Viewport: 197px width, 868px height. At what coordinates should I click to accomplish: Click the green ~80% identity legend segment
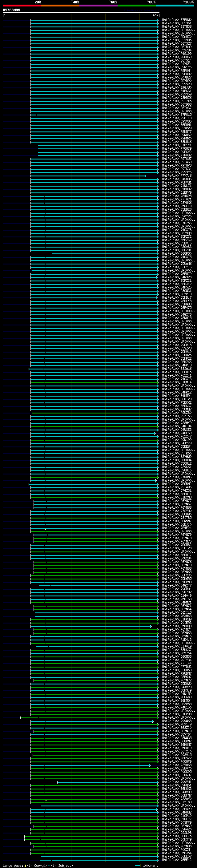(137, 6)
